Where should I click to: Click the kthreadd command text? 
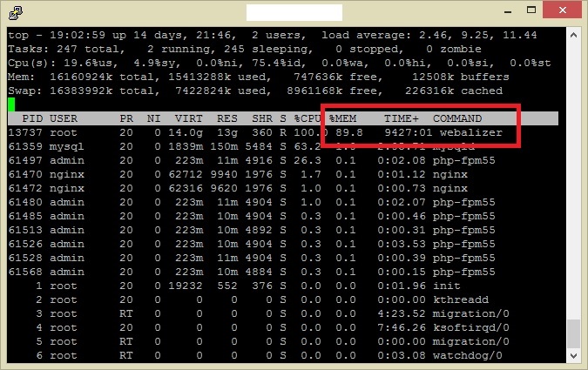pyautogui.click(x=461, y=299)
